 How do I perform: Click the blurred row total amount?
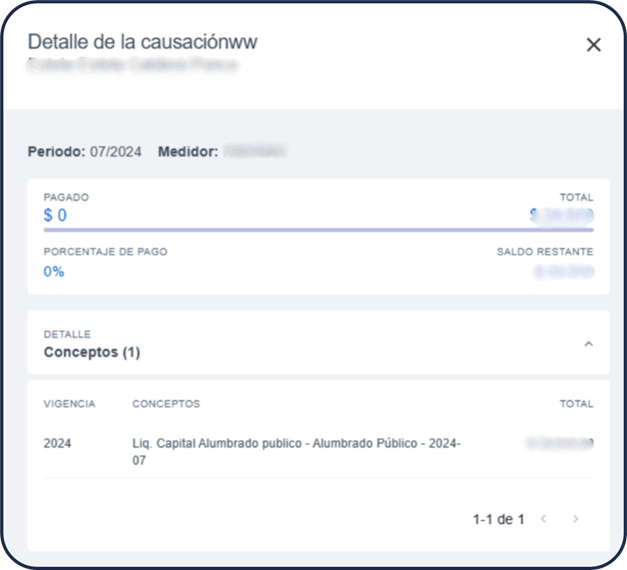tap(560, 443)
